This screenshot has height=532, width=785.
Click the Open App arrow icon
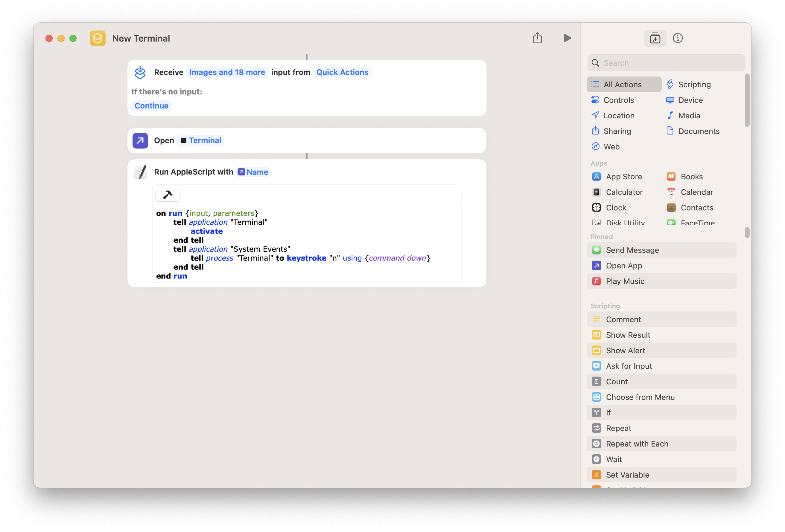(140, 140)
